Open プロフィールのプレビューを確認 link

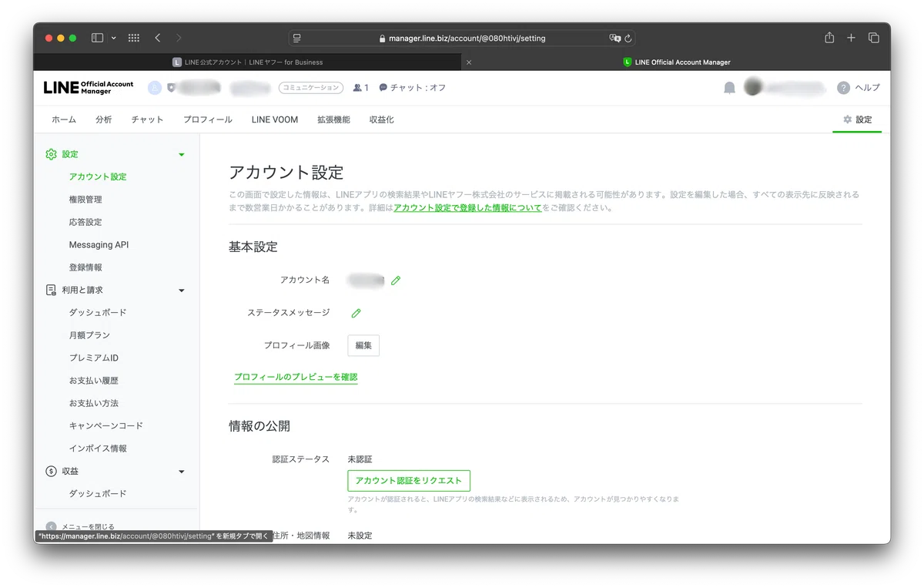pyautogui.click(x=296, y=377)
